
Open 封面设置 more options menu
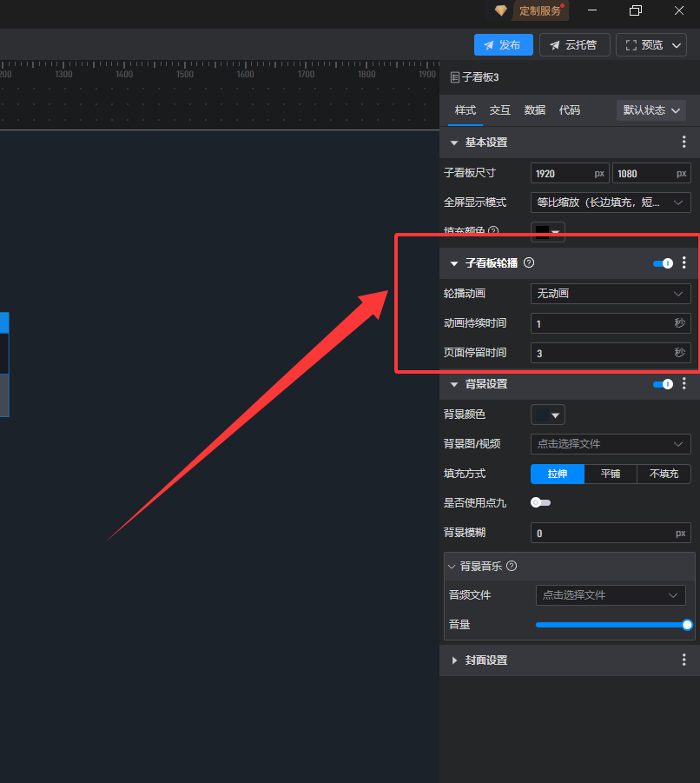pyautogui.click(x=684, y=660)
